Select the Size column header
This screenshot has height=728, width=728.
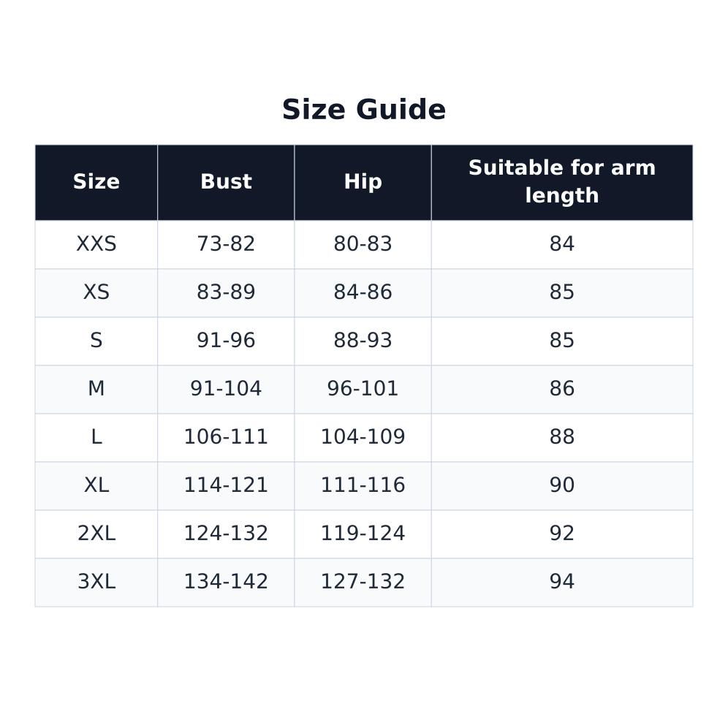coord(96,182)
